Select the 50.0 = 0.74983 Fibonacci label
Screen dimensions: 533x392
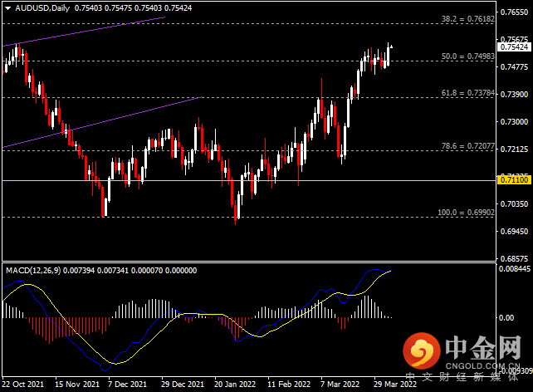(x=467, y=56)
